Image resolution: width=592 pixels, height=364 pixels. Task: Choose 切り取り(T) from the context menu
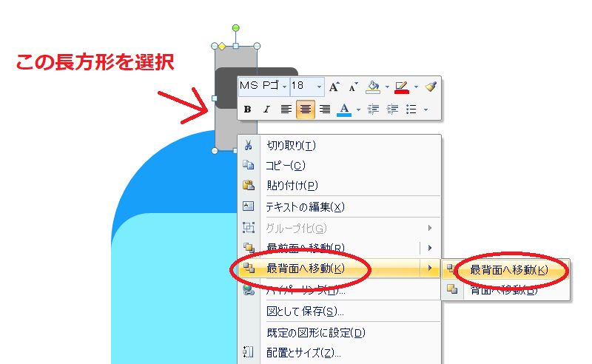[x=340, y=145]
